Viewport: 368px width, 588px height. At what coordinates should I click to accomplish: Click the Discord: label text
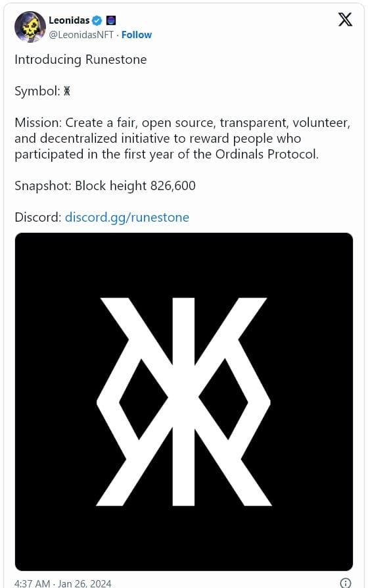[38, 218]
